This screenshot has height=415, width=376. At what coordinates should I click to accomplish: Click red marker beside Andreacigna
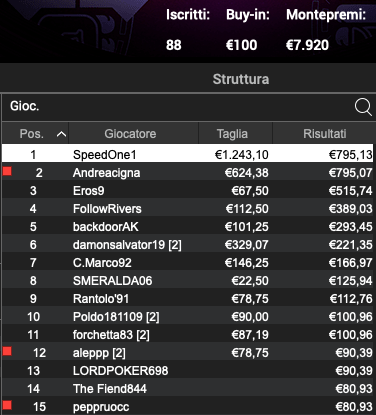click(x=7, y=171)
